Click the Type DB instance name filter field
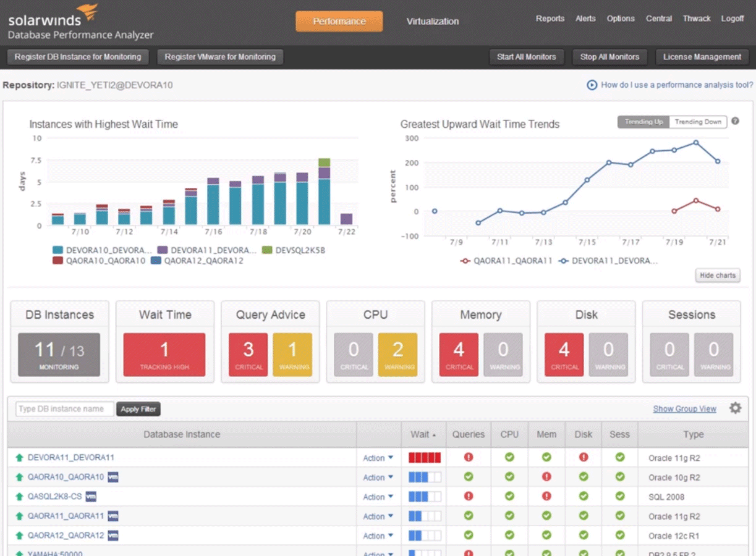756x556 pixels. (65, 409)
